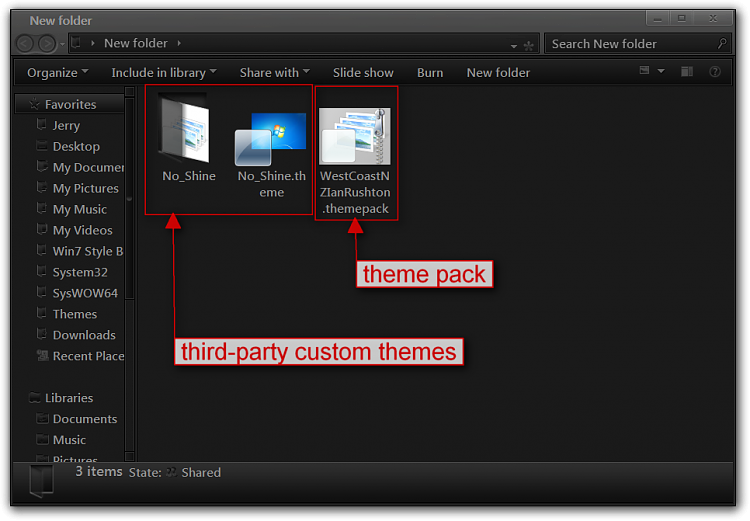Click the Themes folder icon in sidebar
The height and width of the screenshot is (521, 750).
coord(42,313)
